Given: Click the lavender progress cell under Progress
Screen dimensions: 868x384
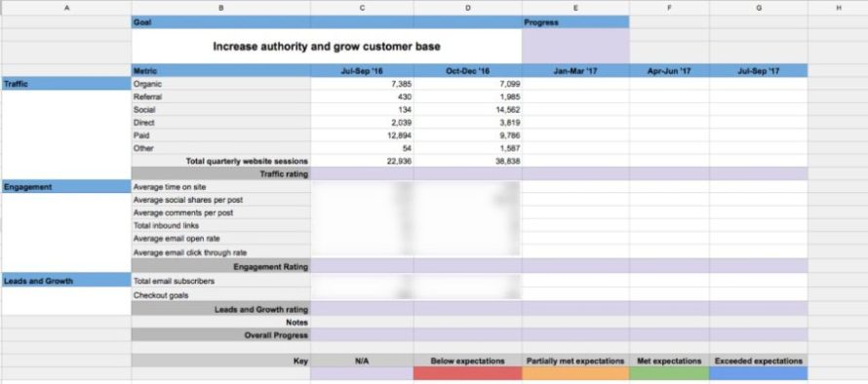Looking at the screenshot, I should 575,47.
